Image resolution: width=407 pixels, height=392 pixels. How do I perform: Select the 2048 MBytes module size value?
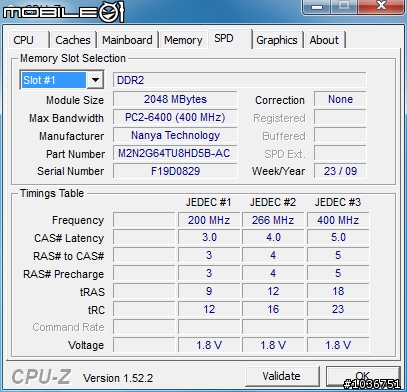pos(175,99)
